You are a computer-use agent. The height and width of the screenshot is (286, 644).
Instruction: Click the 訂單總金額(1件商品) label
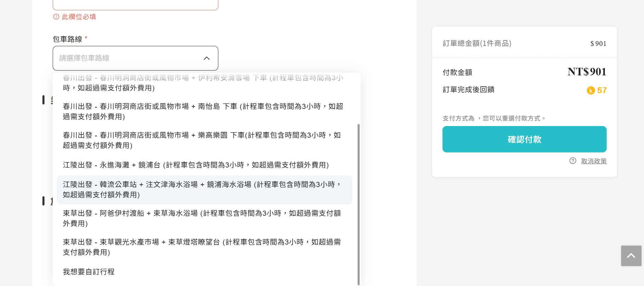tap(477, 43)
